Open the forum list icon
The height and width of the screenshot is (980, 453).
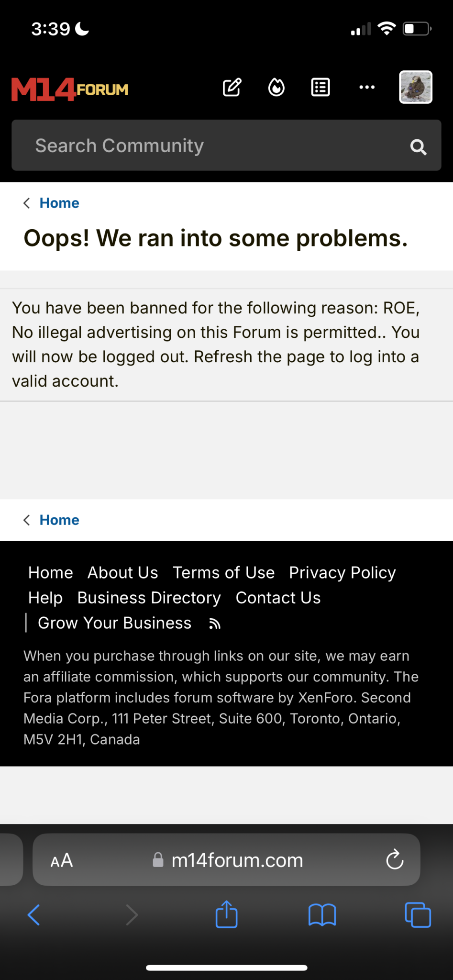coord(320,88)
